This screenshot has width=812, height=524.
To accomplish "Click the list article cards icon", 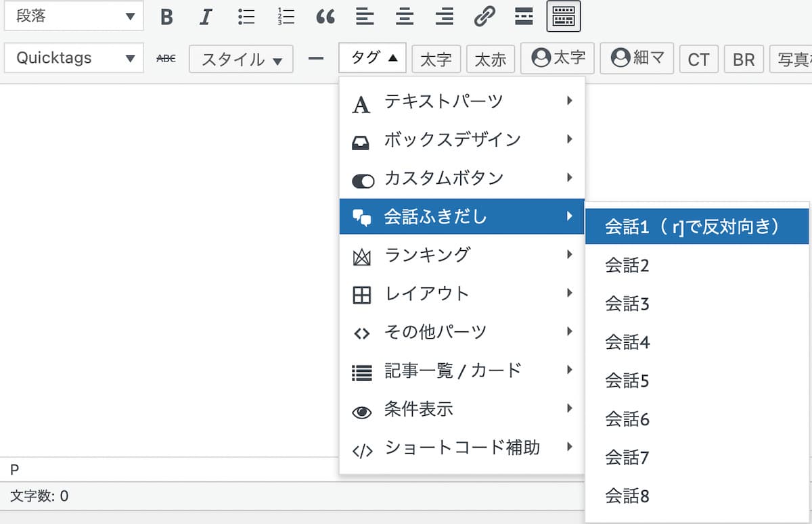I will pos(362,373).
